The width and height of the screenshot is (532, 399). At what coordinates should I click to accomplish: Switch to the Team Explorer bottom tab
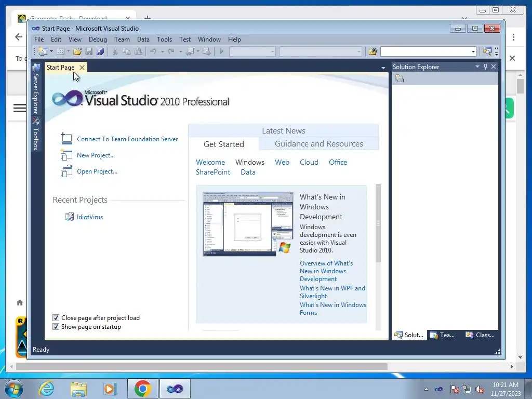442,335
